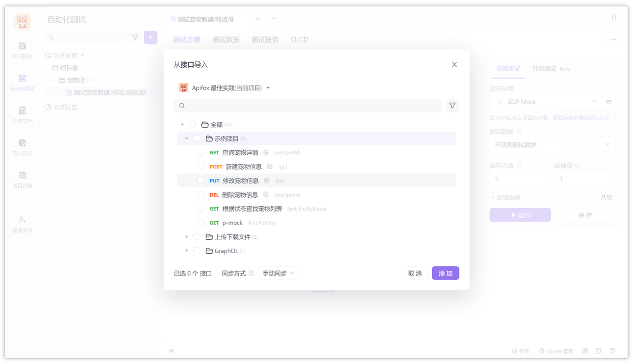Open the 云端 Mock environment dropdown
The image size is (633, 364).
point(546,102)
